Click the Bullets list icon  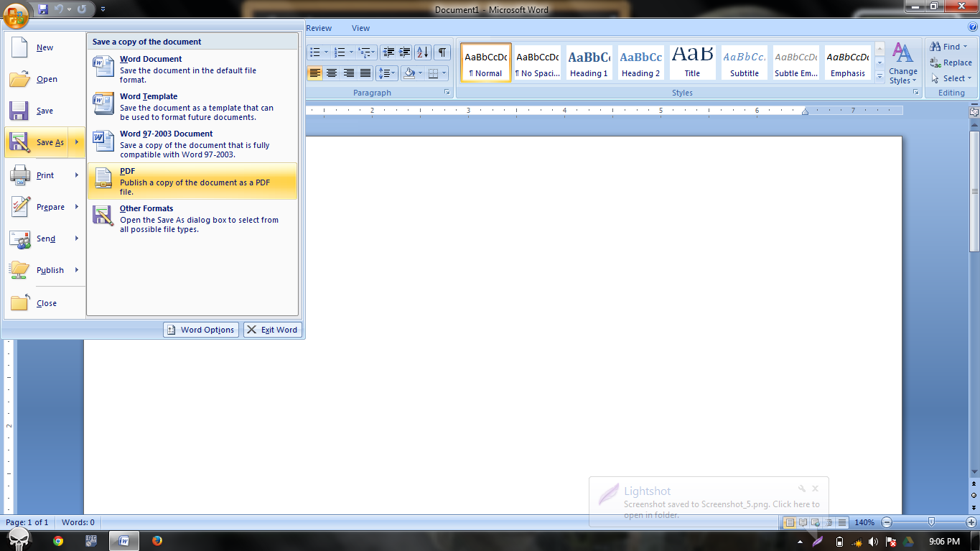coord(314,52)
